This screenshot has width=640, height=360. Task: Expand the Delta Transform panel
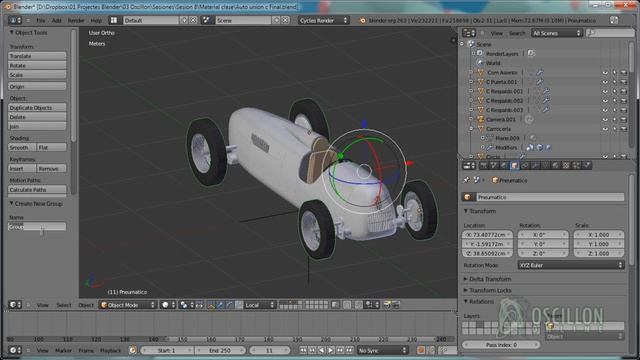point(487,279)
